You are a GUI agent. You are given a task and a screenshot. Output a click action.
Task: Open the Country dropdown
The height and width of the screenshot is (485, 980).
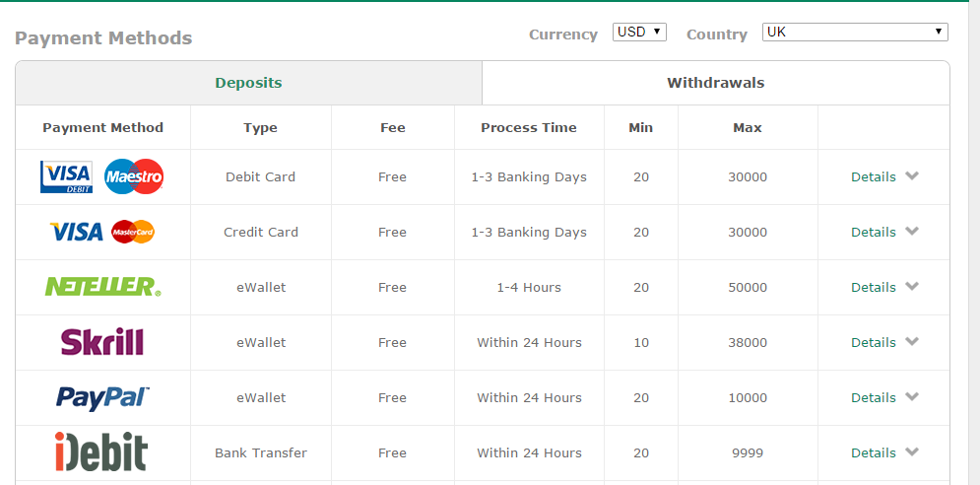pyautogui.click(x=855, y=32)
